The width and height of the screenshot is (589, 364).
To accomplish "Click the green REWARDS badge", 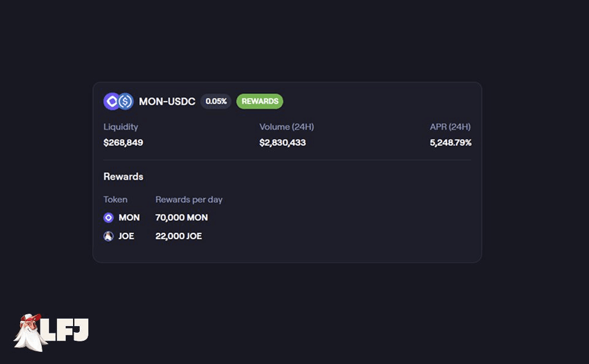I will 260,101.
